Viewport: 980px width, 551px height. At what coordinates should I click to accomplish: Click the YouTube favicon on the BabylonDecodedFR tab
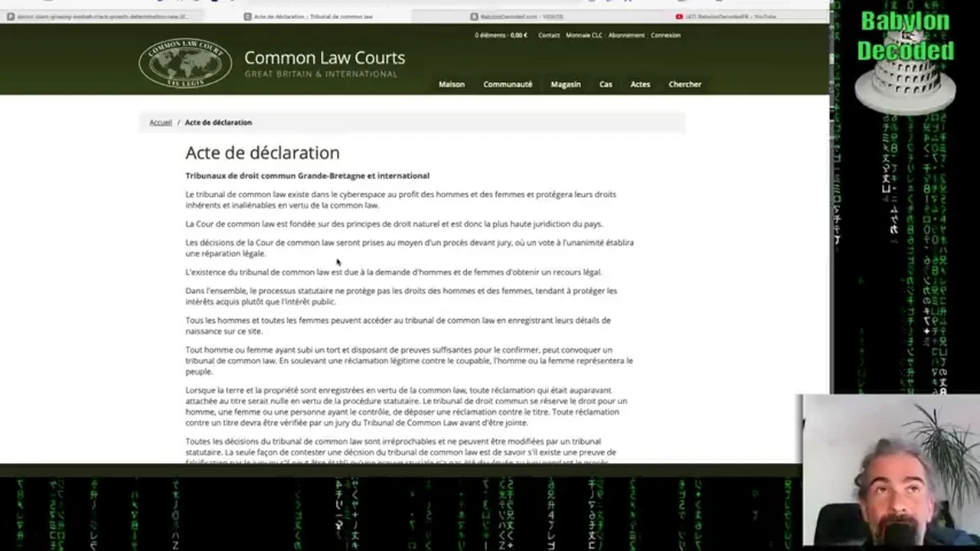coord(679,16)
